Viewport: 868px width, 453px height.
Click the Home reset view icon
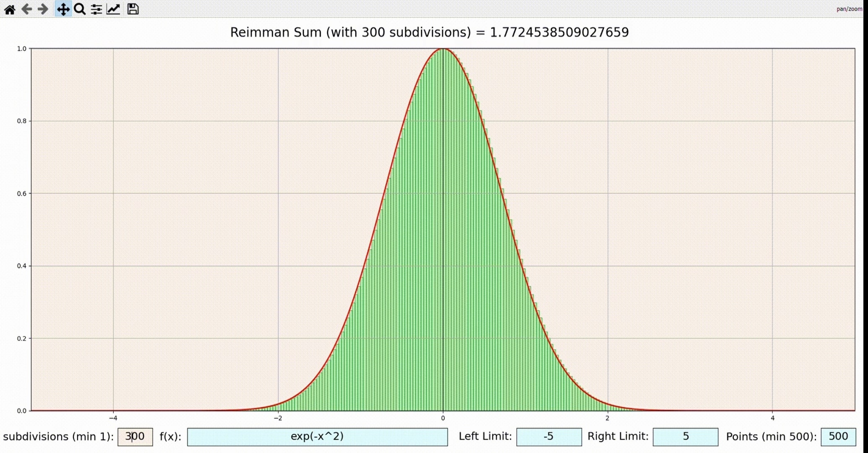(10, 9)
